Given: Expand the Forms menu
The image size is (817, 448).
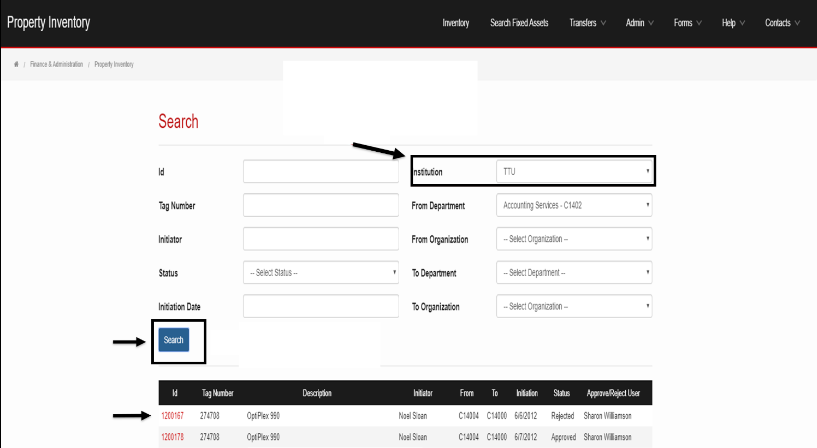Looking at the screenshot, I should point(687,23).
